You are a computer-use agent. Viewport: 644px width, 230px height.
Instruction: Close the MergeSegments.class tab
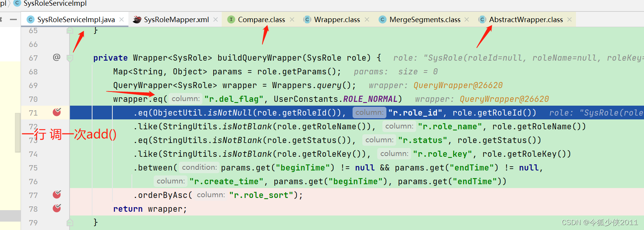point(467,19)
